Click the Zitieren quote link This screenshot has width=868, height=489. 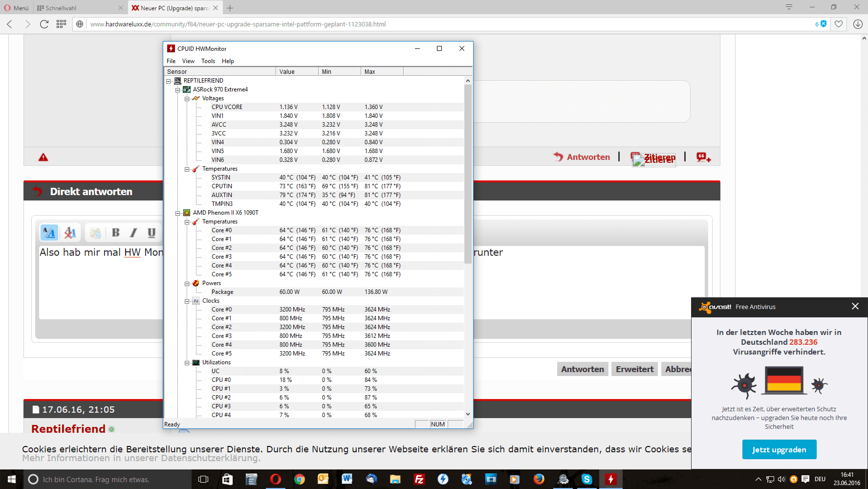[653, 158]
